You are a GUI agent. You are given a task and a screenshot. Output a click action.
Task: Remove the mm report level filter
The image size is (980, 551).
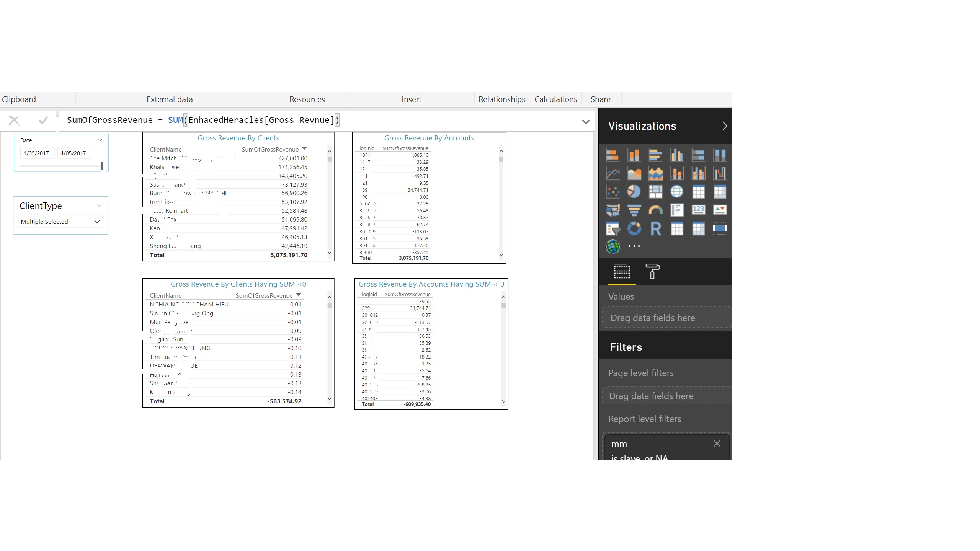[717, 443]
